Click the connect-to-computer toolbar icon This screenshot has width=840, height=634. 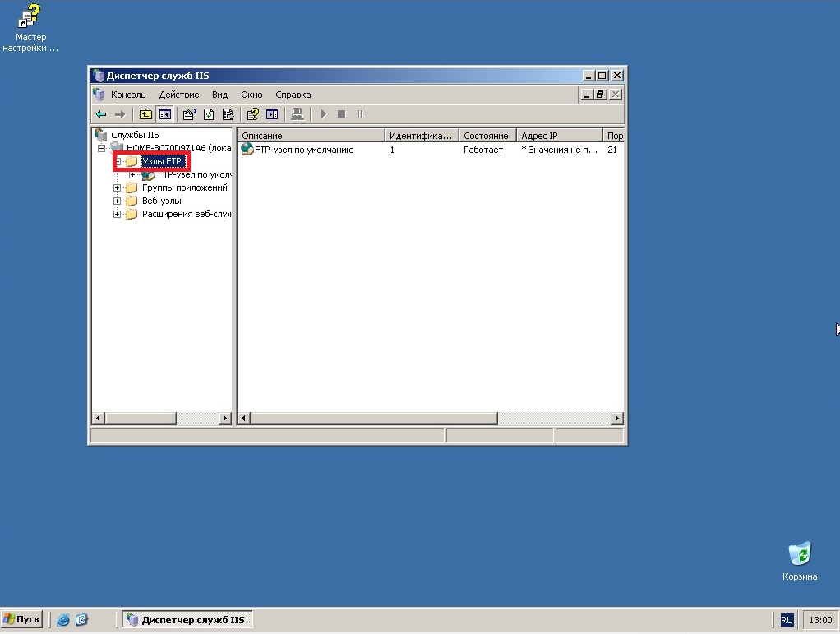[x=298, y=114]
